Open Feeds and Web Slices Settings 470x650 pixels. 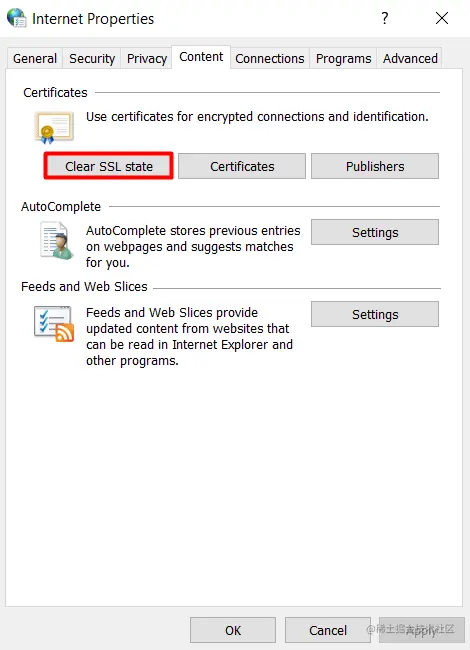375,314
